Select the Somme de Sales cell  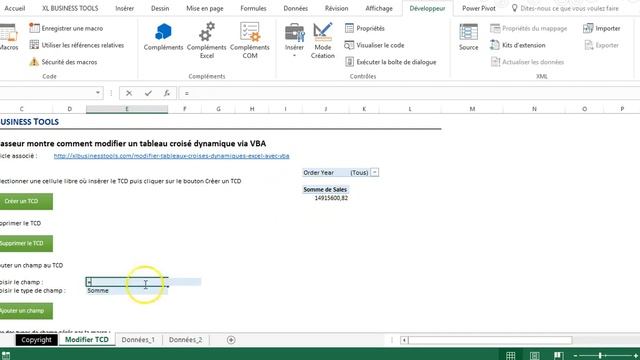click(325, 189)
